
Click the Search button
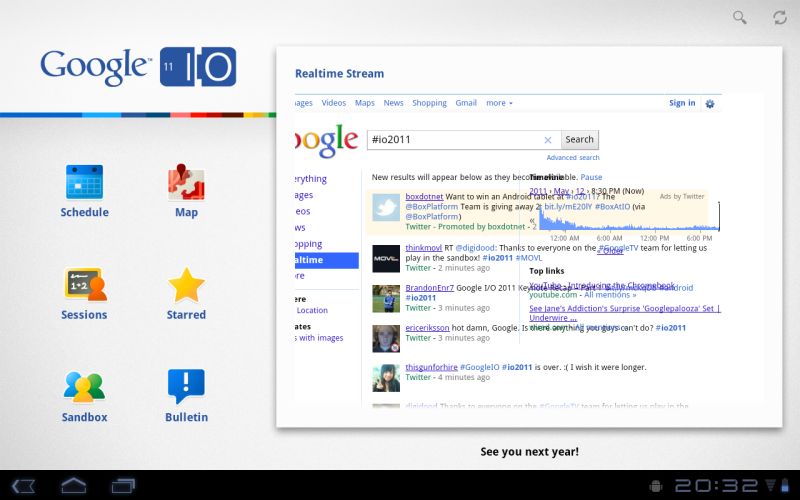tap(580, 140)
